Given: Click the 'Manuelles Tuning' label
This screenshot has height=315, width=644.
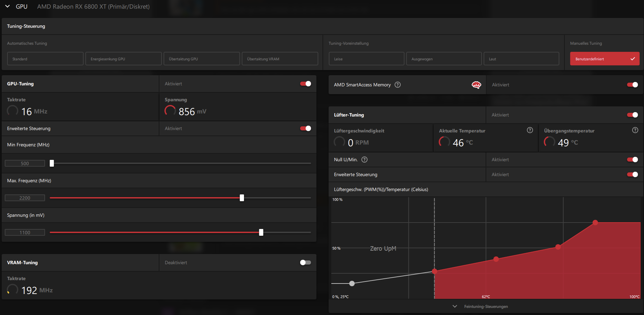Looking at the screenshot, I should tap(586, 43).
